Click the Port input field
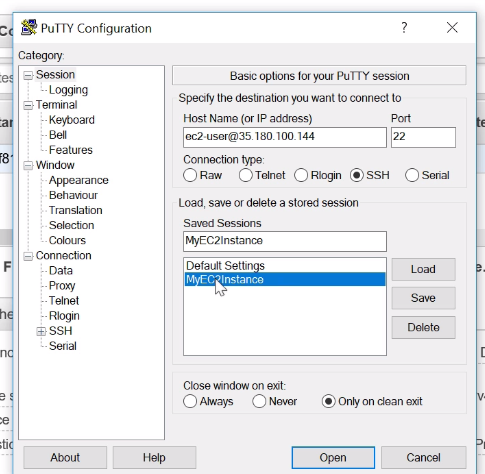 pyautogui.click(x=423, y=137)
